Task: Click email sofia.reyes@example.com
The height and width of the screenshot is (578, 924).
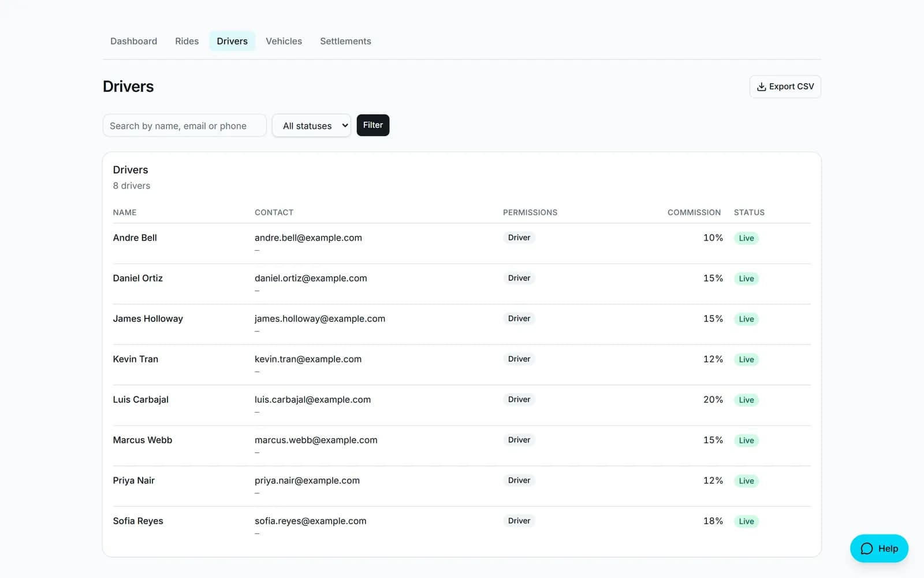Action: 310,521
